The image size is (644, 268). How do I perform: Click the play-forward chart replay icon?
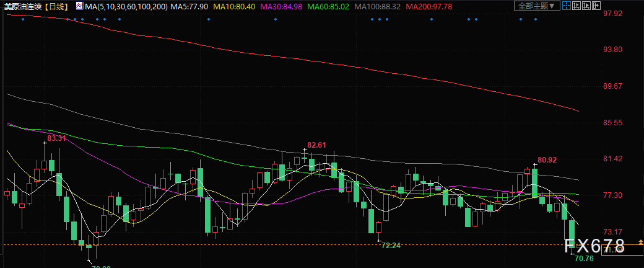(586, 6)
